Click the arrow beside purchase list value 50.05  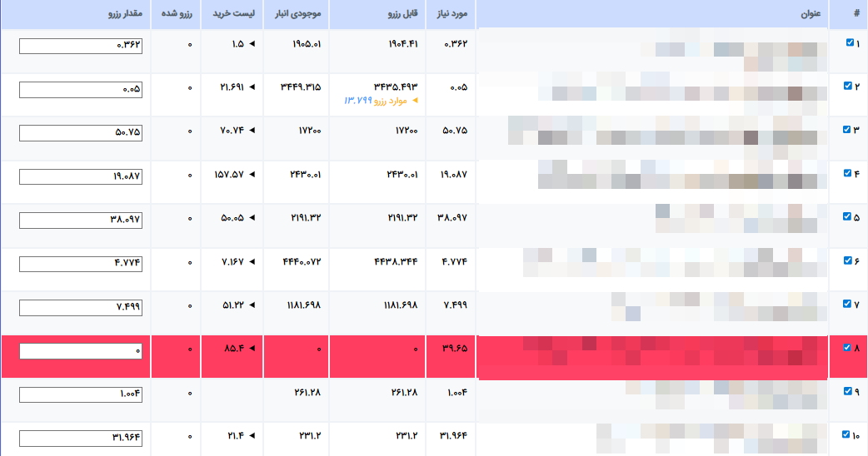point(252,217)
